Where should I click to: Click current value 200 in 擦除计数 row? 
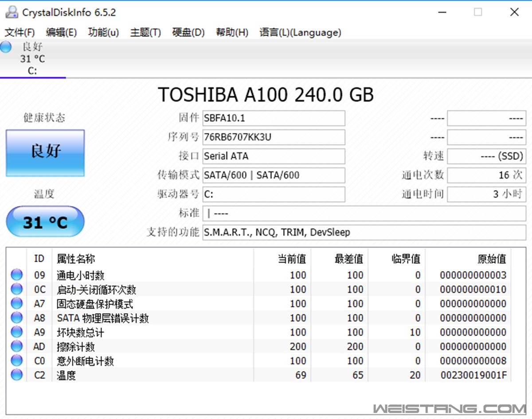coord(298,346)
